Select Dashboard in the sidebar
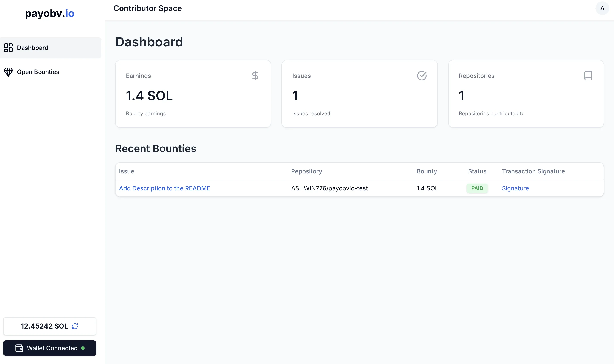The image size is (614, 364). pos(33,48)
